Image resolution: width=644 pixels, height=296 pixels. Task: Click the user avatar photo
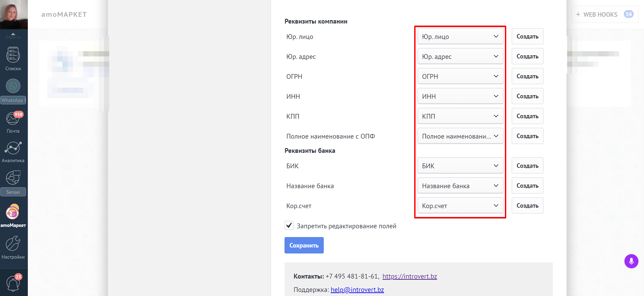(14, 14)
